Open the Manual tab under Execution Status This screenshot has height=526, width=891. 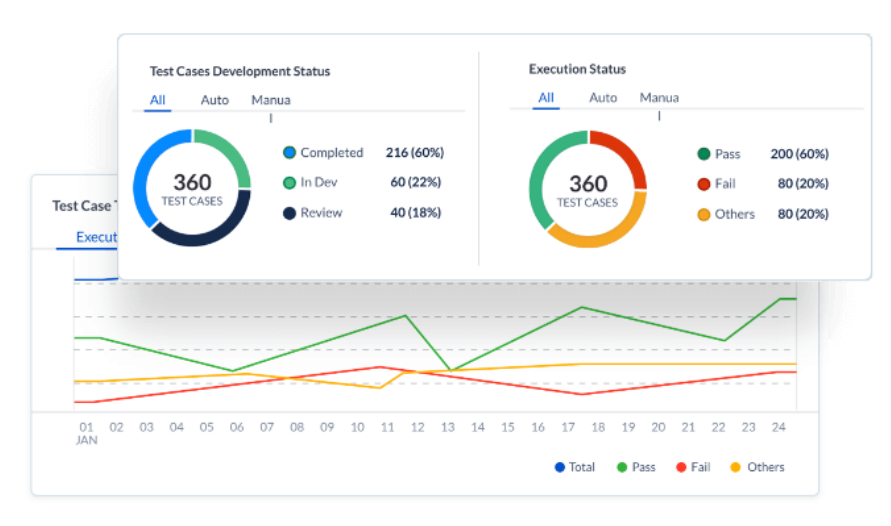point(659,98)
